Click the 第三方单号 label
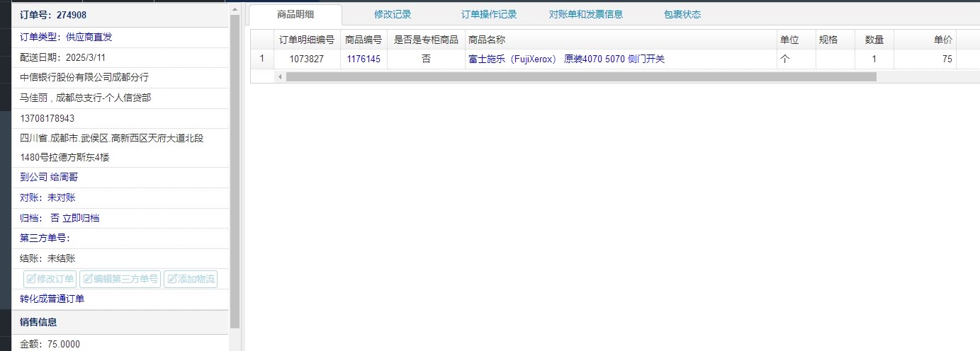Screen dimensions: 980x351 (x=45, y=238)
